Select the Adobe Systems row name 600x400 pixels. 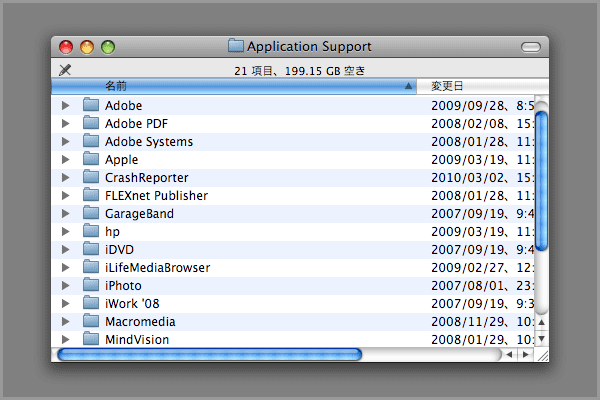click(149, 142)
